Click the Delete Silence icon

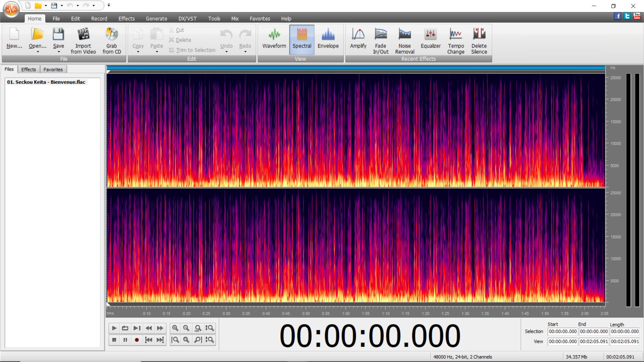click(479, 40)
